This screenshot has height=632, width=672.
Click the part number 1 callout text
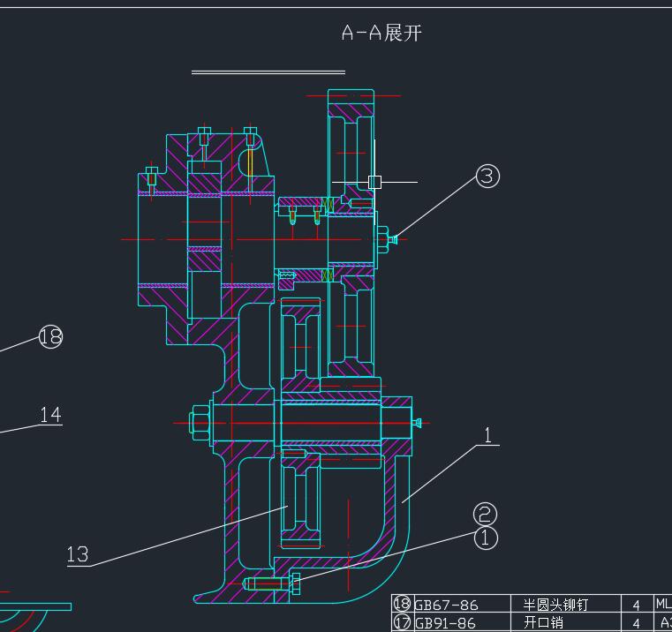click(x=487, y=435)
